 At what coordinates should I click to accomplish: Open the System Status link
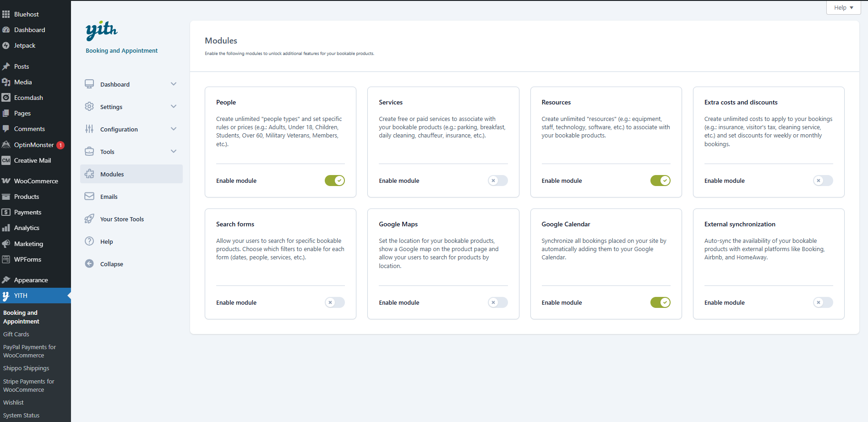pyautogui.click(x=21, y=416)
